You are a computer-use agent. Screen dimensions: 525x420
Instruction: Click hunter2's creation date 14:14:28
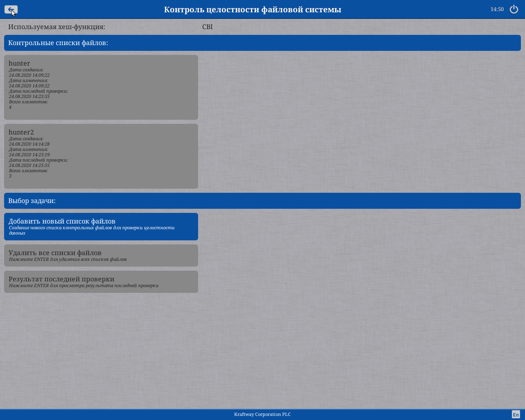pos(29,144)
